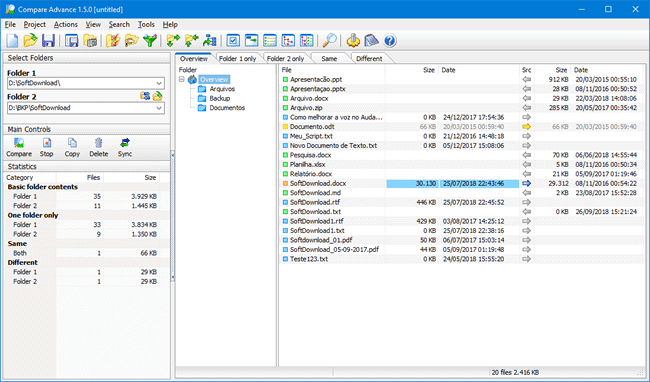This screenshot has width=650, height=382.
Task: Save project with the floppy disk icon
Action: point(49,41)
